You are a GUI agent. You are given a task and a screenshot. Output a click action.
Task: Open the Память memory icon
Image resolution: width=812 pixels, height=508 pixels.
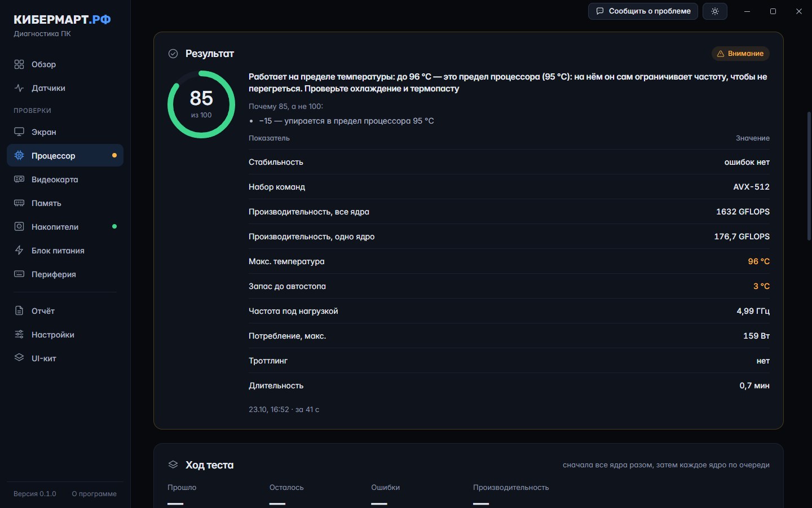tap(19, 203)
